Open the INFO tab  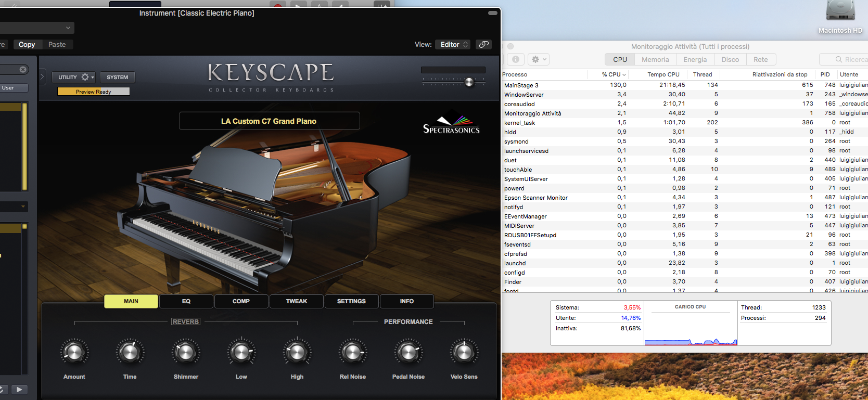(407, 301)
